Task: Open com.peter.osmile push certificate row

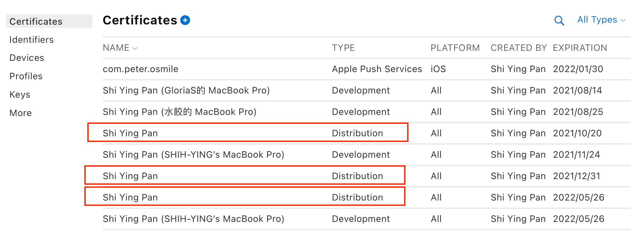Action: click(366, 69)
